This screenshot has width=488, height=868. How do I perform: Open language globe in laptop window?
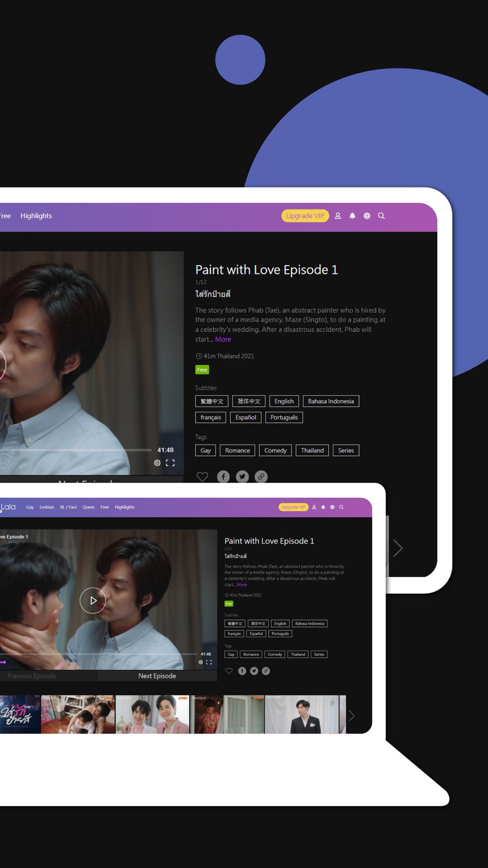click(x=332, y=507)
